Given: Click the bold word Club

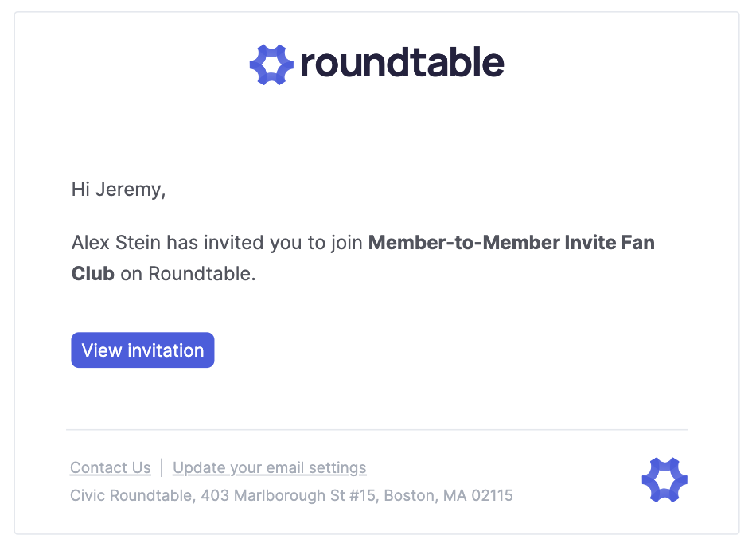Looking at the screenshot, I should pyautogui.click(x=93, y=274).
